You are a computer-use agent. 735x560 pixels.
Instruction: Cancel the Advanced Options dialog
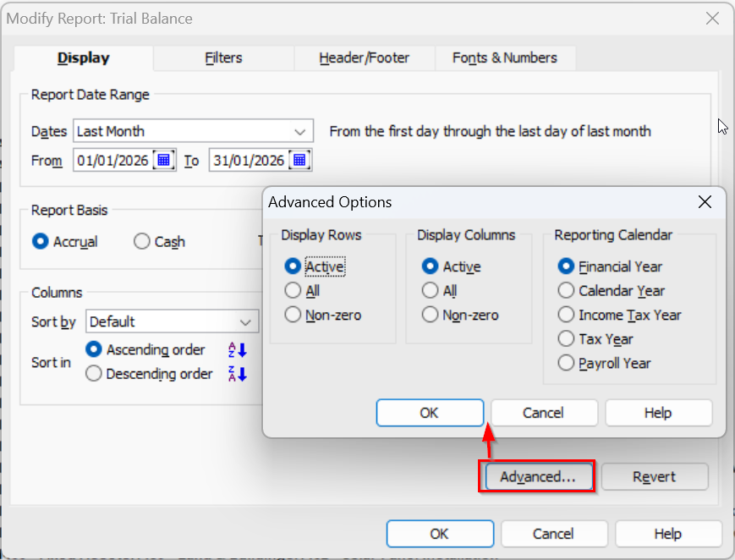pos(544,413)
